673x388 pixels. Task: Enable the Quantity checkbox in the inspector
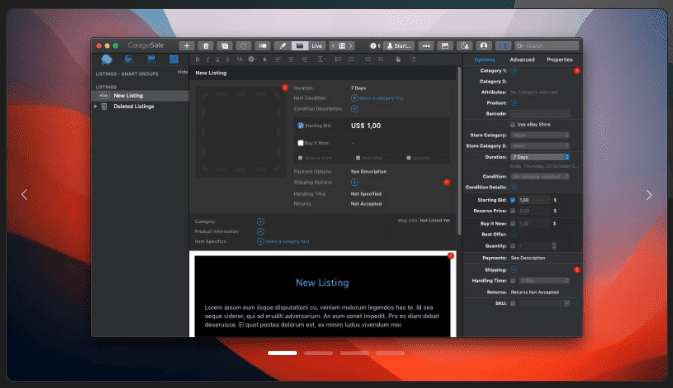pyautogui.click(x=512, y=246)
